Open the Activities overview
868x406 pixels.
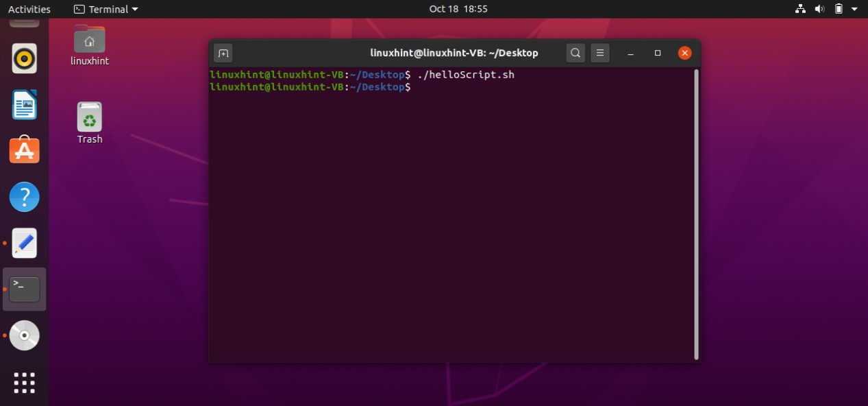click(29, 9)
